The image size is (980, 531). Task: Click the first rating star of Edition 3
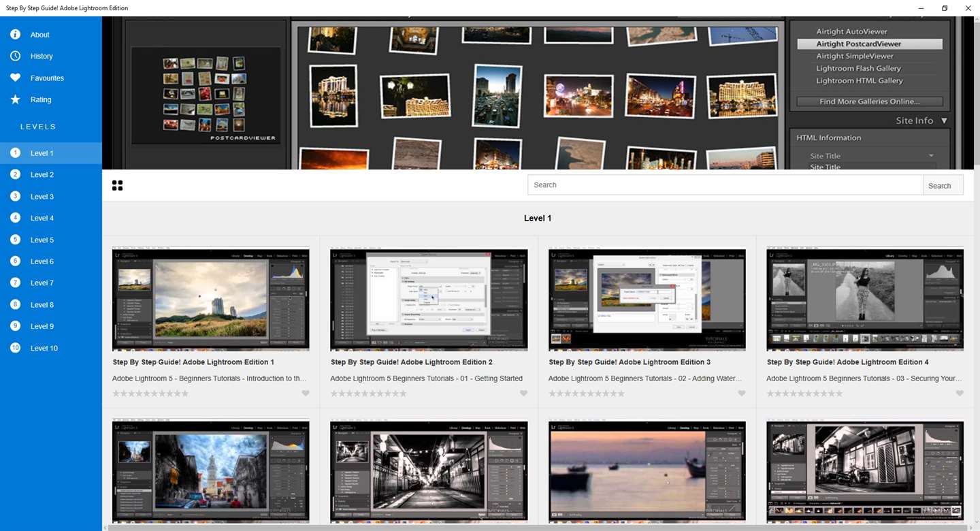coord(553,393)
